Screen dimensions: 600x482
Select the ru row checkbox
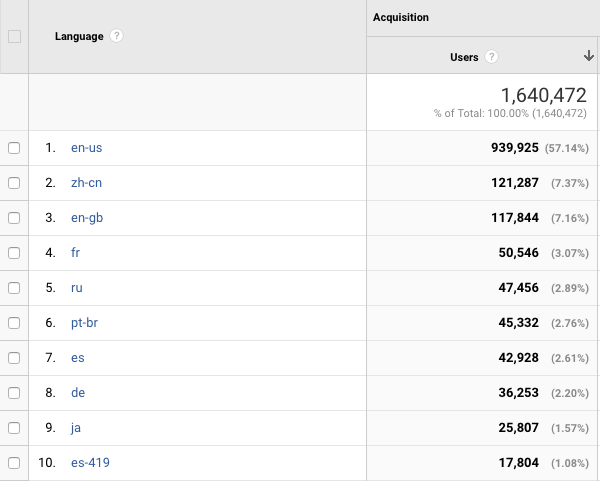pyautogui.click(x=14, y=288)
